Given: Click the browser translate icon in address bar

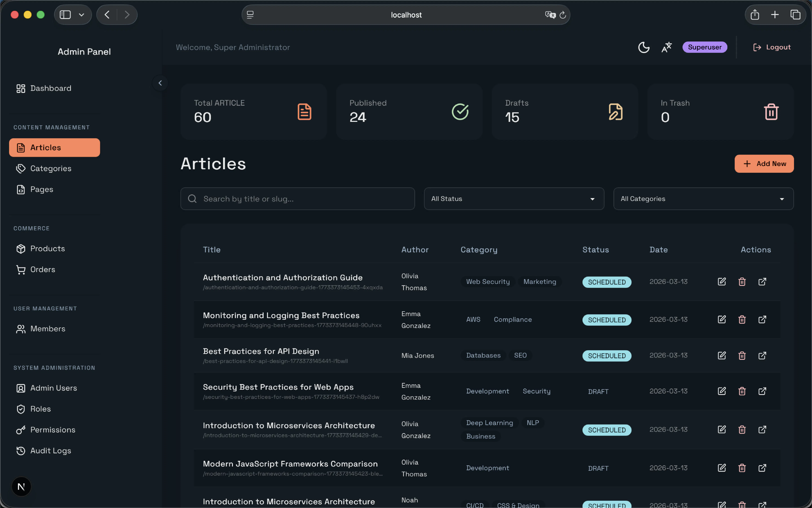Looking at the screenshot, I should coord(550,15).
